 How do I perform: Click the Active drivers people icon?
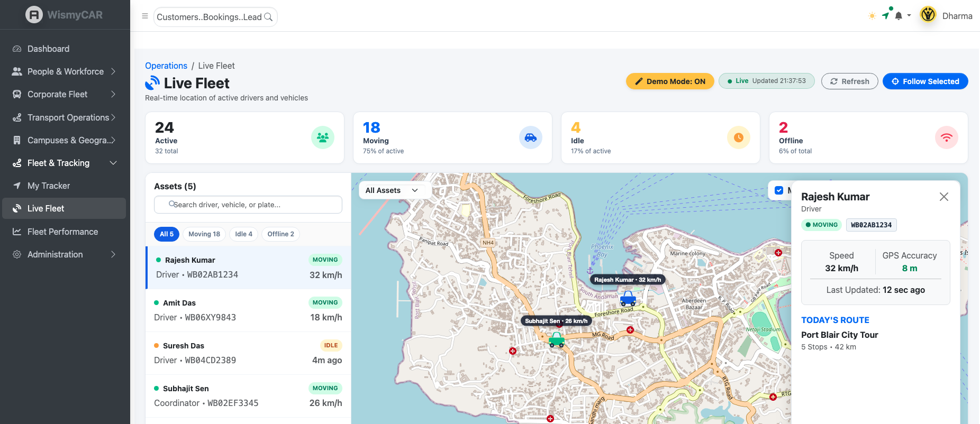(x=323, y=137)
